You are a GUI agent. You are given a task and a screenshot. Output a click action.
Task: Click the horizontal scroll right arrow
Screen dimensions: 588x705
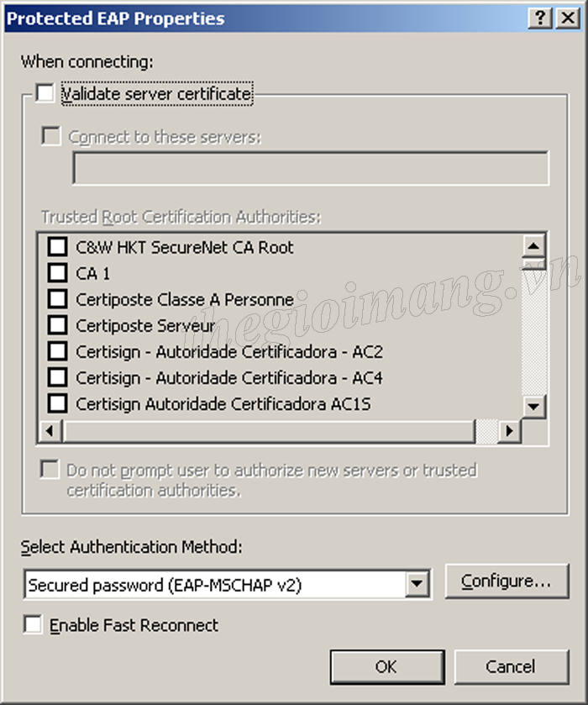pyautogui.click(x=509, y=431)
